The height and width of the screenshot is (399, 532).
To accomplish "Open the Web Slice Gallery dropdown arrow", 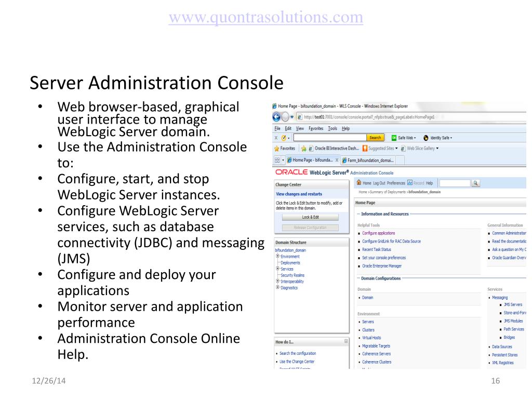I will coord(437,149).
